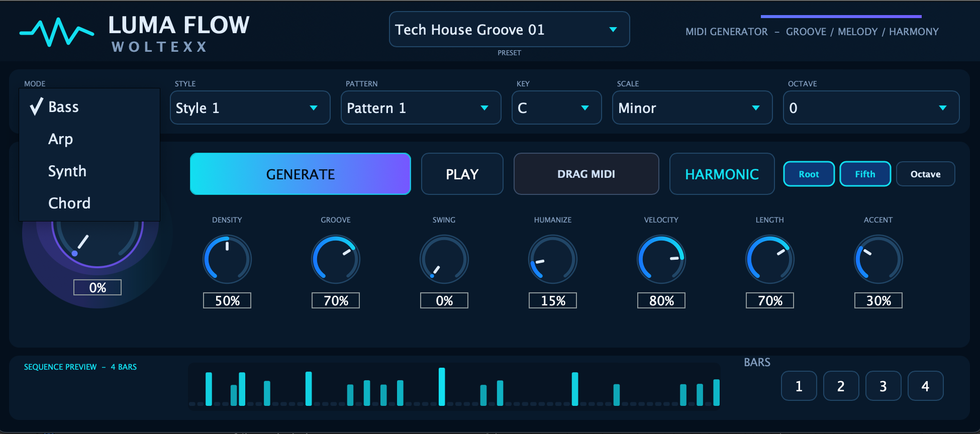
Task: Toggle the Octave harmonic option
Action: click(x=925, y=174)
